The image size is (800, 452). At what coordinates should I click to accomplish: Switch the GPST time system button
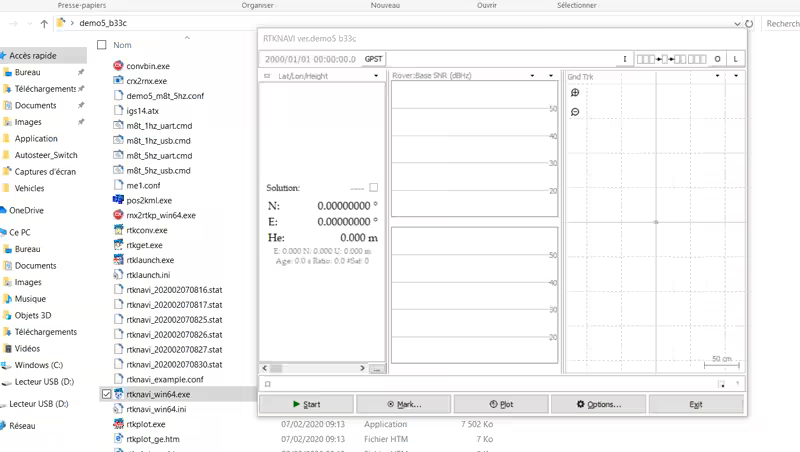click(373, 59)
